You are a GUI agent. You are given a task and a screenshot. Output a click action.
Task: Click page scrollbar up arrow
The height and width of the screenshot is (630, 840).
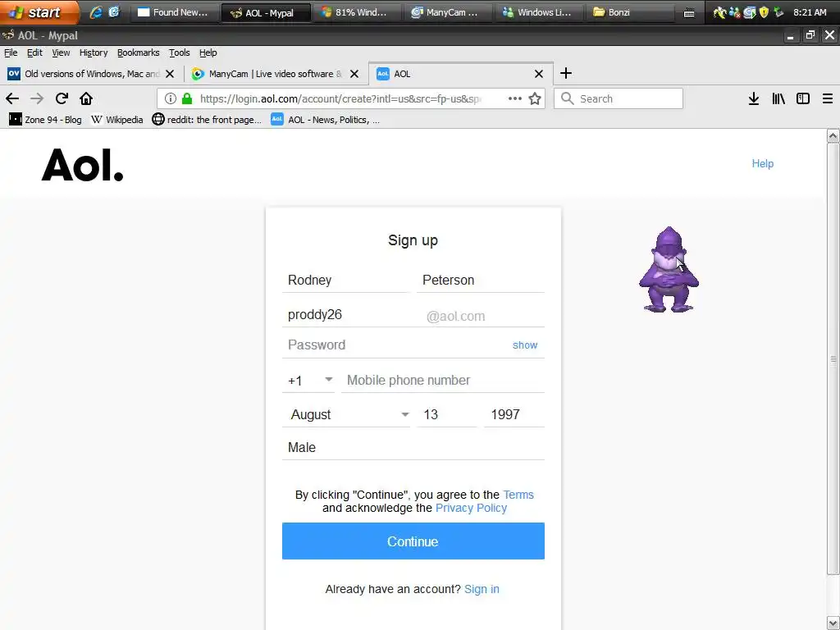coord(833,135)
